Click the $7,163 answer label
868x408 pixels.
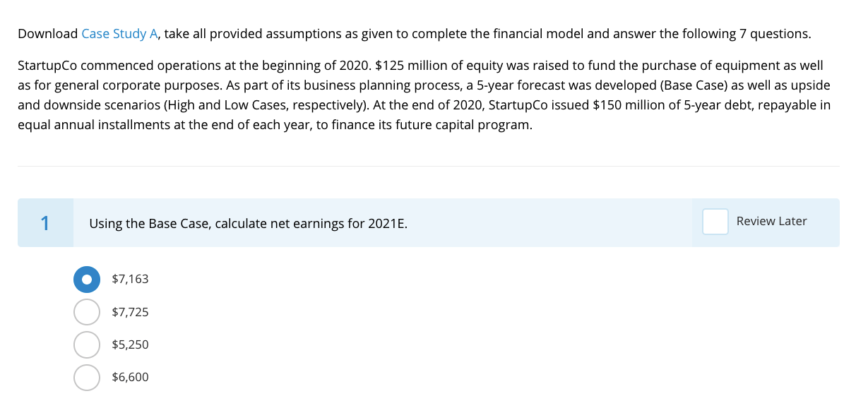(x=130, y=279)
